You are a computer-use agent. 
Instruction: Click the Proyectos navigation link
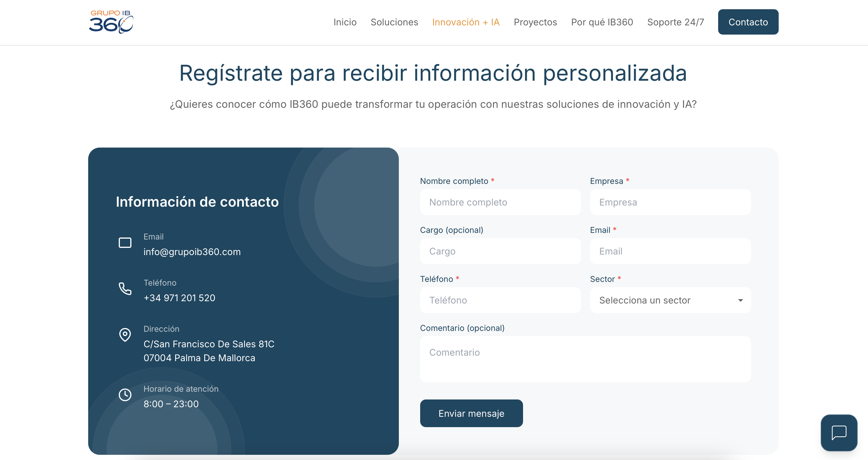point(535,22)
